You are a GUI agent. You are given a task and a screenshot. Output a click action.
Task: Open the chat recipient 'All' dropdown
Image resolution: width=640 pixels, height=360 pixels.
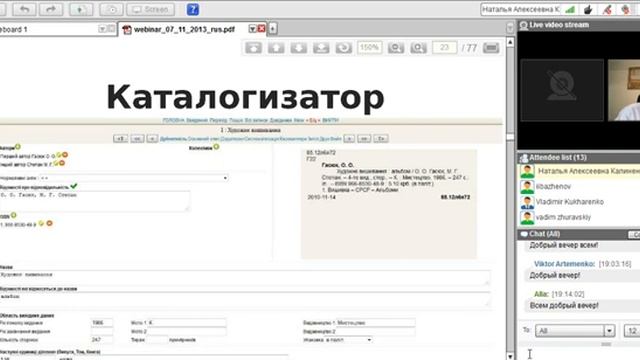[x=575, y=331]
